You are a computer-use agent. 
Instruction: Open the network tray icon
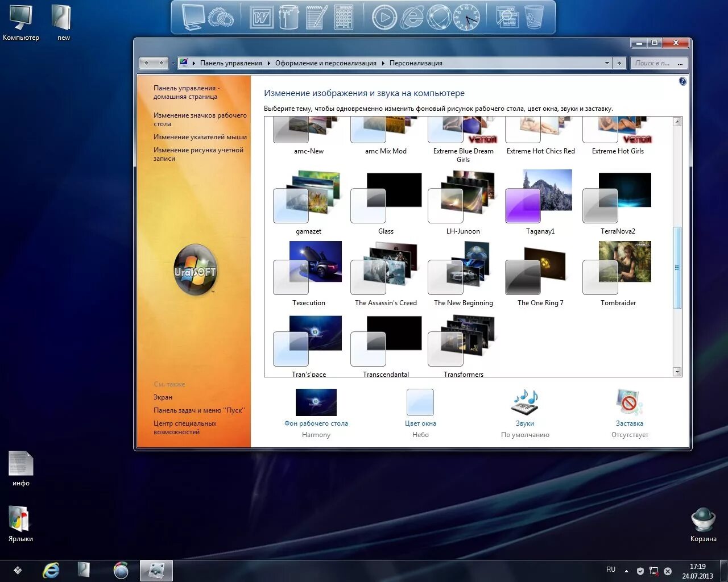pyautogui.click(x=654, y=571)
